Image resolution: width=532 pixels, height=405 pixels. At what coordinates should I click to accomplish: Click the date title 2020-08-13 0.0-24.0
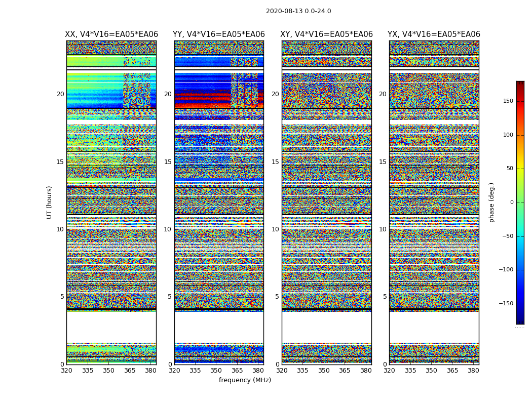298,11
